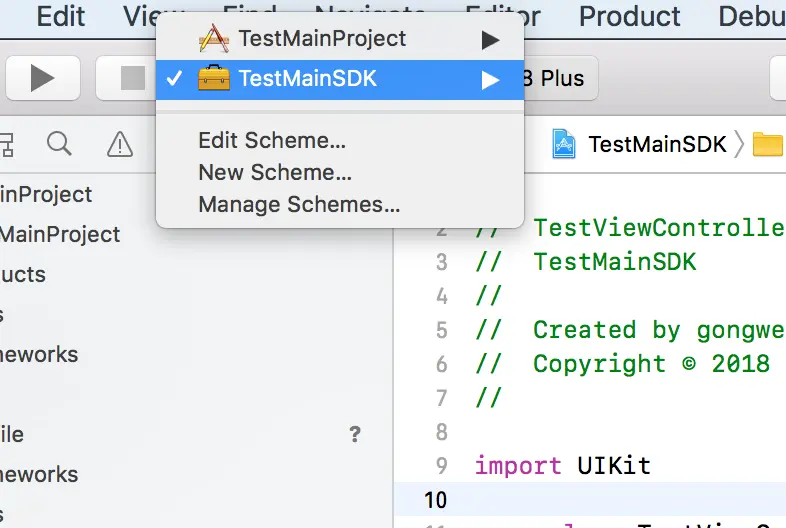Open the Edit menu
The height and width of the screenshot is (528, 786).
(61, 16)
